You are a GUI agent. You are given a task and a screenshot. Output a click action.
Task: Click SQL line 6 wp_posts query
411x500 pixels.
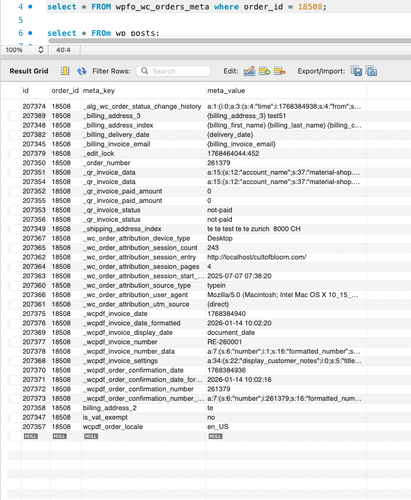tap(103, 33)
